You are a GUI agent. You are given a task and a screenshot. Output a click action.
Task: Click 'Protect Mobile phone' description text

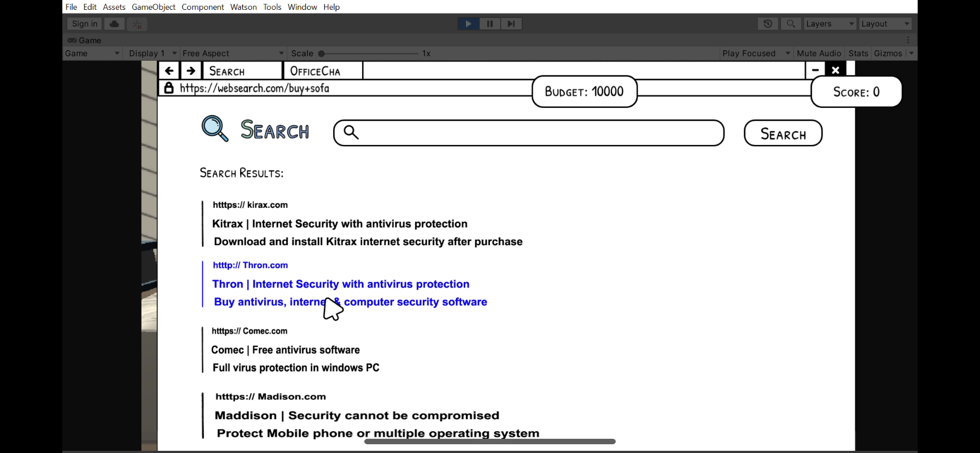coord(378,433)
